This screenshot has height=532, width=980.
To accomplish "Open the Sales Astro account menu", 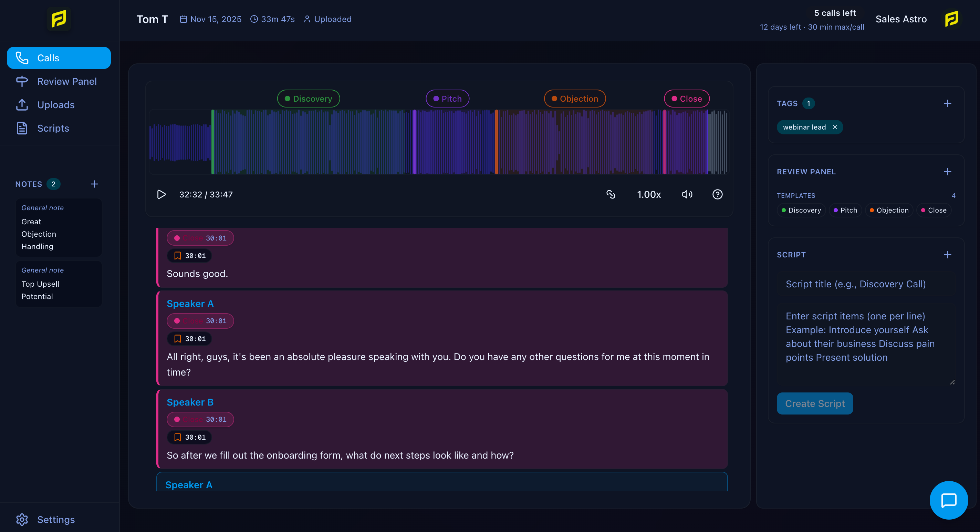I will tap(901, 19).
